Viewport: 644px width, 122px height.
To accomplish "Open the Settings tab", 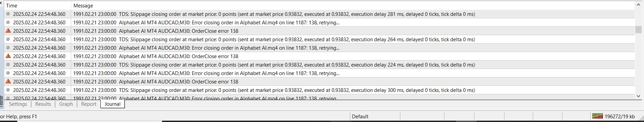I will click(x=18, y=104).
